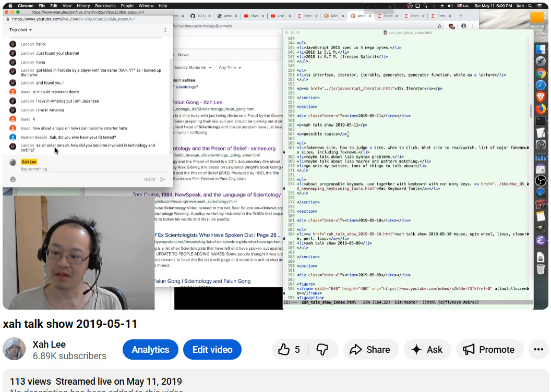Click the Analytics button
This screenshot has width=551, height=392.
pos(150,349)
